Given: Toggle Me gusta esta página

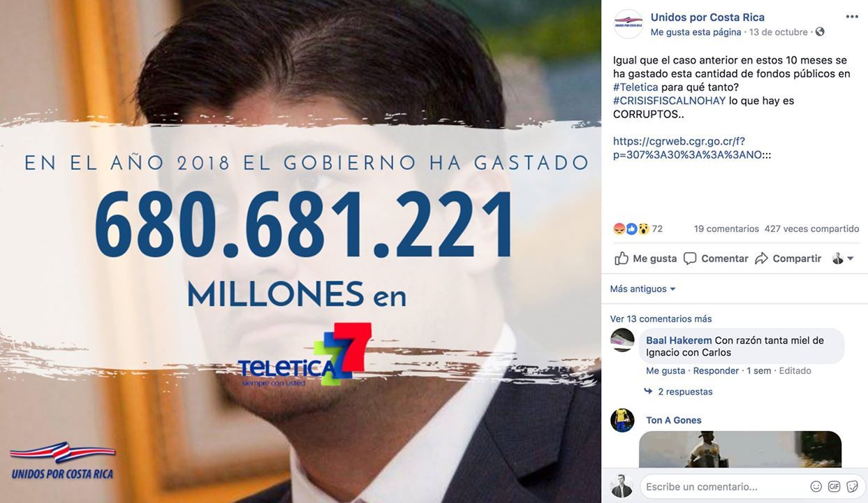Looking at the screenshot, I should pyautogui.click(x=696, y=32).
